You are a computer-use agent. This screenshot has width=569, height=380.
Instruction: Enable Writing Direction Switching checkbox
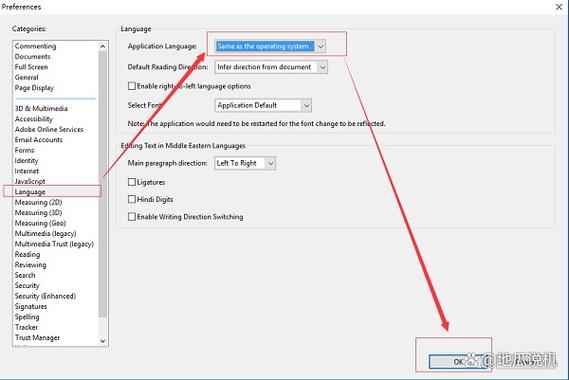click(x=132, y=217)
